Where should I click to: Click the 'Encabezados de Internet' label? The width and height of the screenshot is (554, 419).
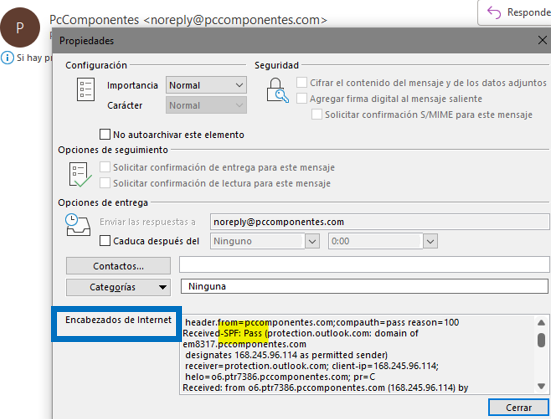point(118,320)
